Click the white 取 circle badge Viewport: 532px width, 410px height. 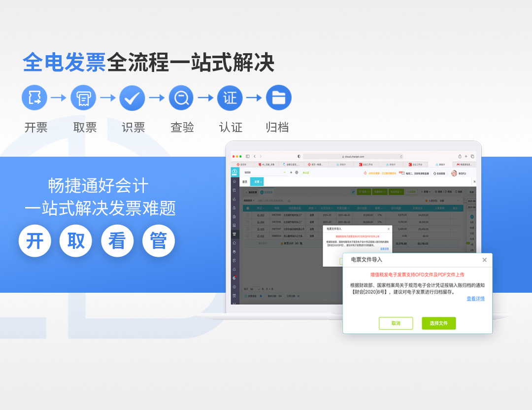click(x=76, y=240)
